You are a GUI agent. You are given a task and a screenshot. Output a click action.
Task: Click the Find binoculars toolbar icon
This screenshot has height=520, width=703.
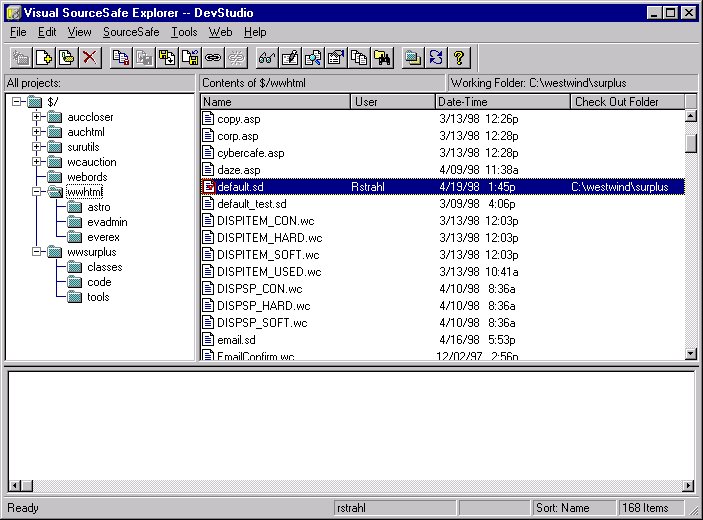[382, 57]
